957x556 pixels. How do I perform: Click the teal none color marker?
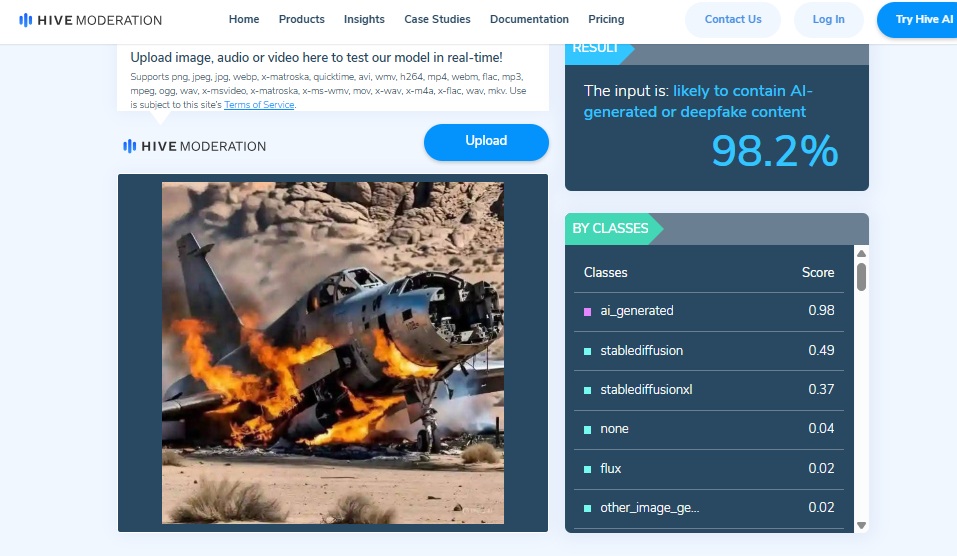(x=587, y=430)
